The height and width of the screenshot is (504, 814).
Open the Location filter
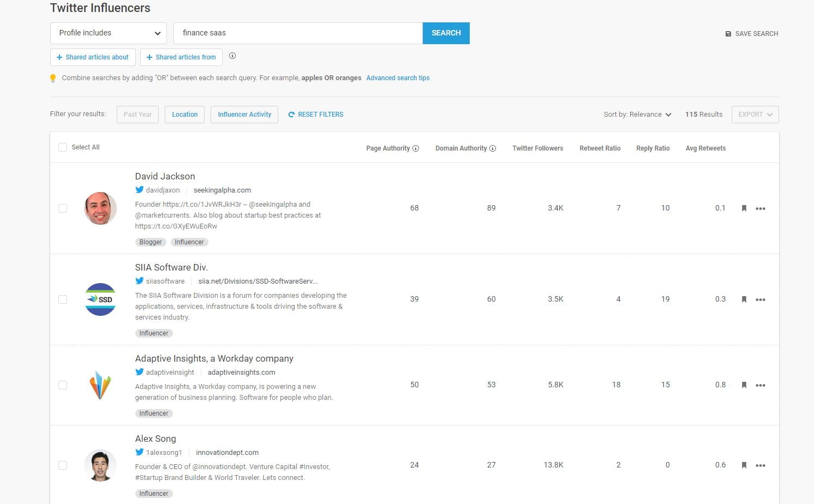click(184, 115)
